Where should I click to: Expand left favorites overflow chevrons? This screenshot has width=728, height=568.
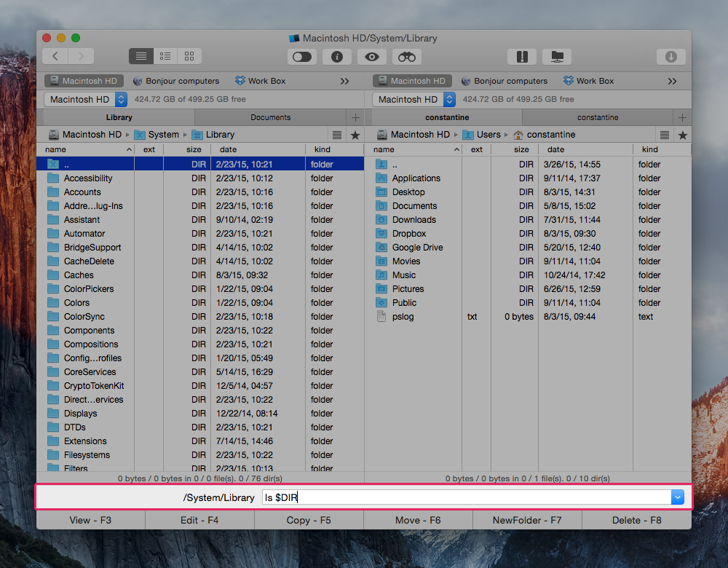[344, 82]
